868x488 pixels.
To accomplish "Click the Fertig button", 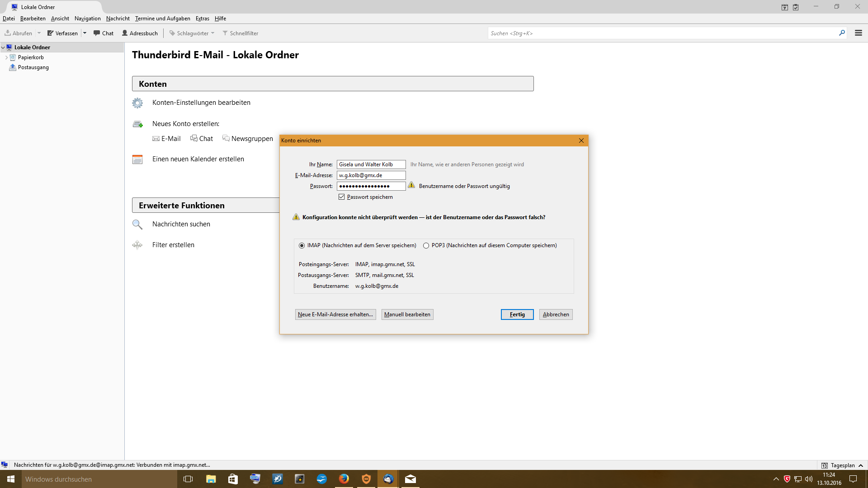I will (x=517, y=314).
